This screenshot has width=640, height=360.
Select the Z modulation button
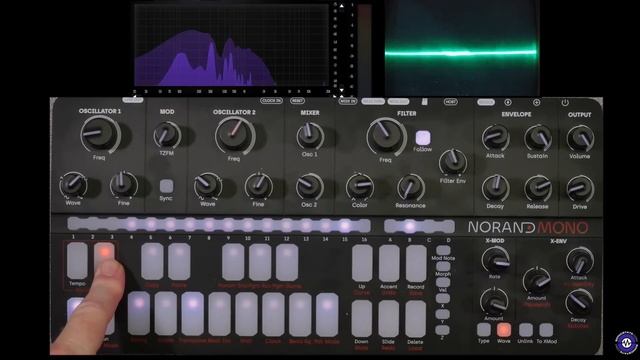point(443,329)
